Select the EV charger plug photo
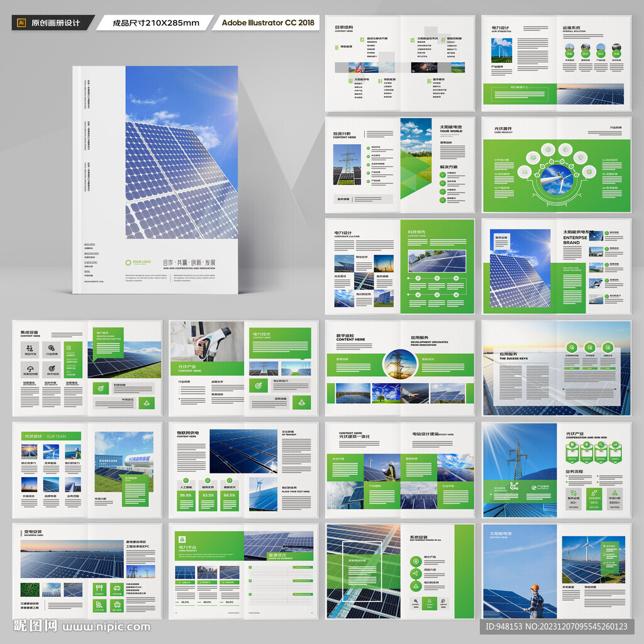Viewport: 644px width, 644px height. (x=207, y=341)
